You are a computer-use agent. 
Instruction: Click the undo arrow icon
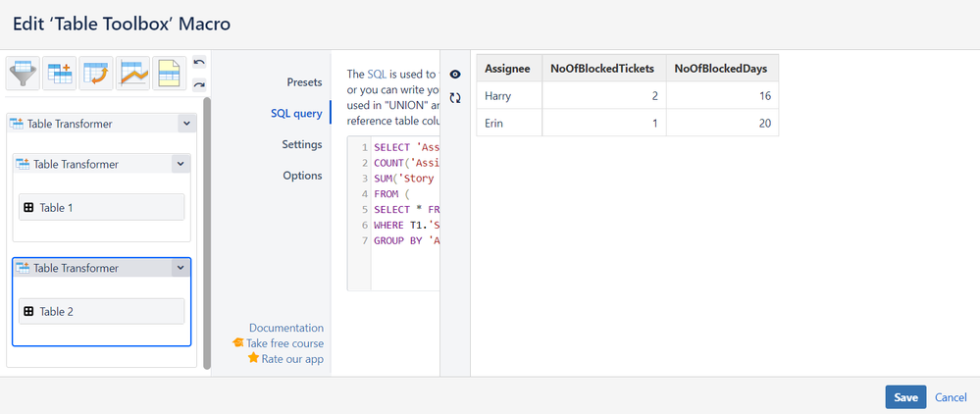click(200, 63)
